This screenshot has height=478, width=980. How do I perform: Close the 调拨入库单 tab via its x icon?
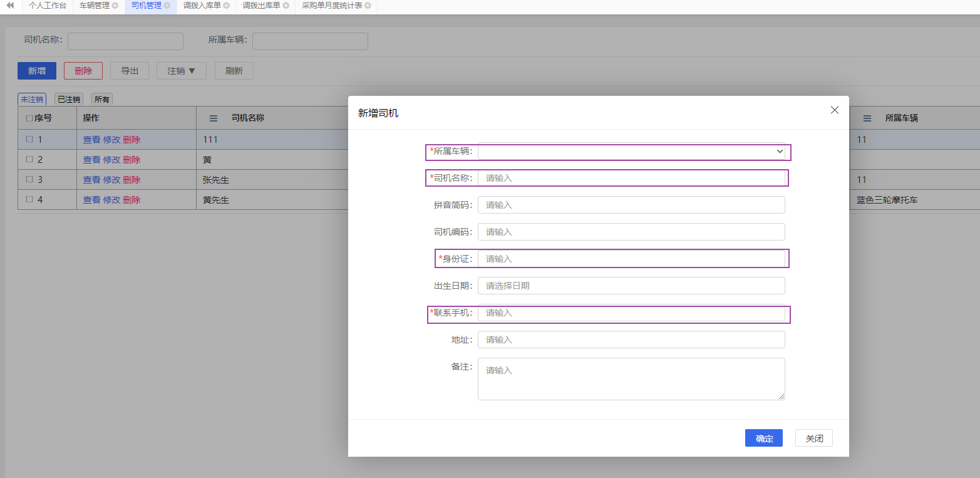tap(226, 6)
